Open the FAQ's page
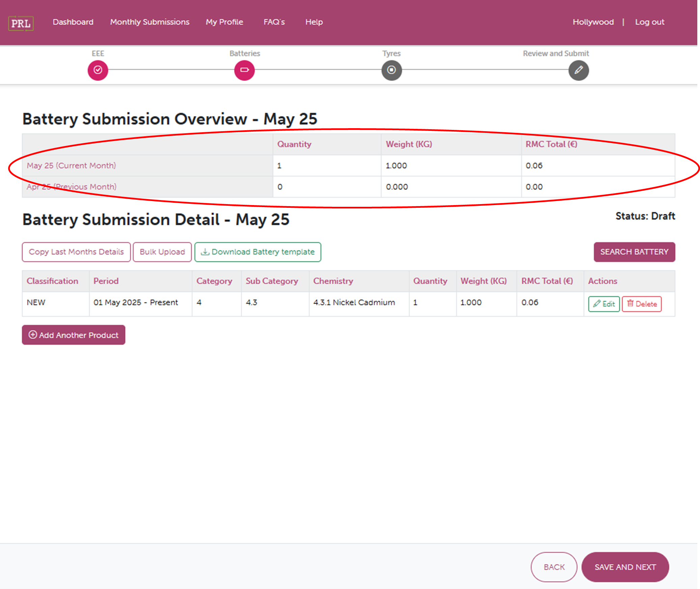 [x=274, y=22]
